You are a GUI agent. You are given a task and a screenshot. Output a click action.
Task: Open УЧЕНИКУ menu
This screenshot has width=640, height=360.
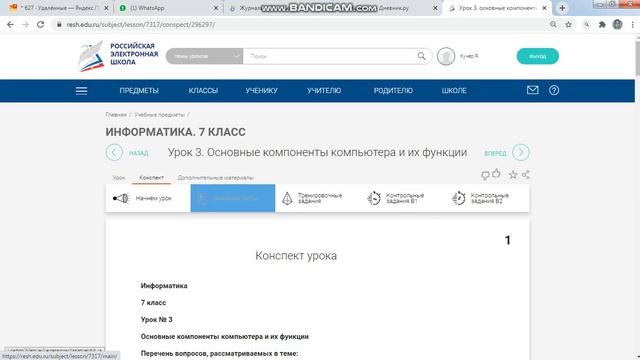tap(261, 91)
